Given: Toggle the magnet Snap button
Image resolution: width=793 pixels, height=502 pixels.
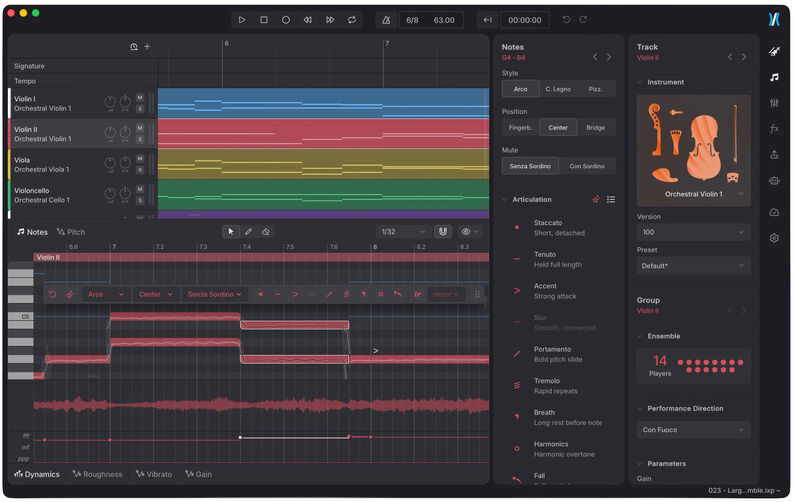Looking at the screenshot, I should pyautogui.click(x=443, y=232).
